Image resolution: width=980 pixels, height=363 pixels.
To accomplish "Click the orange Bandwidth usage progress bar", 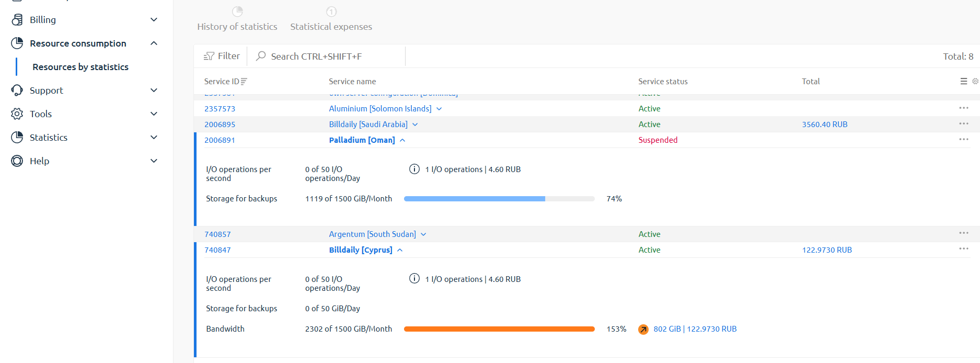I will [499, 329].
